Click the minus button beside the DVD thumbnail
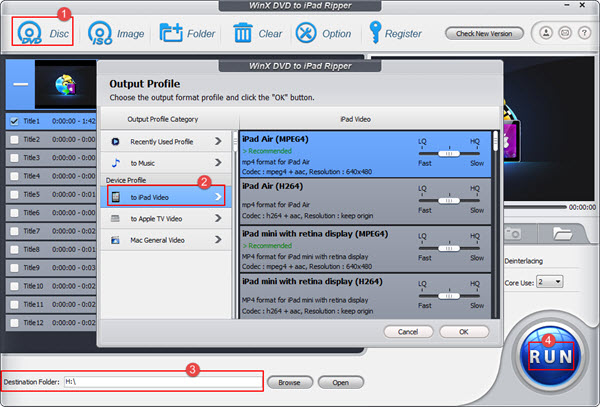Screen dimensions: 600x407 pyautogui.click(x=21, y=84)
